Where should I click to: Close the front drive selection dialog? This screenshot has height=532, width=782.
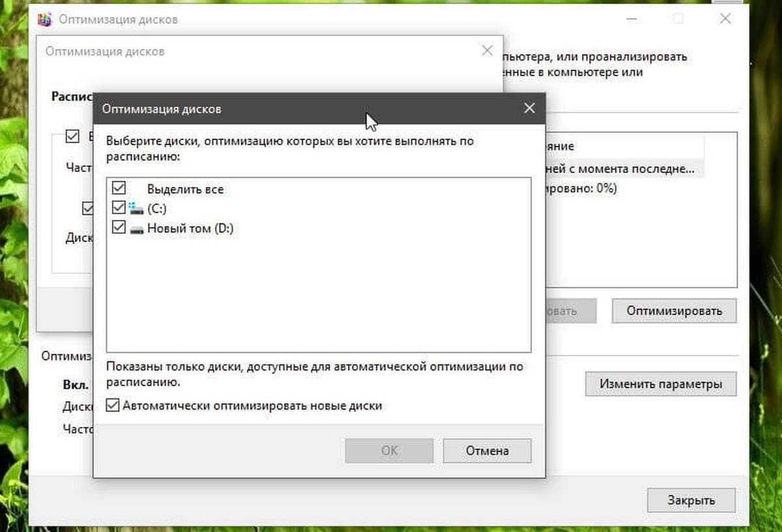click(x=529, y=109)
